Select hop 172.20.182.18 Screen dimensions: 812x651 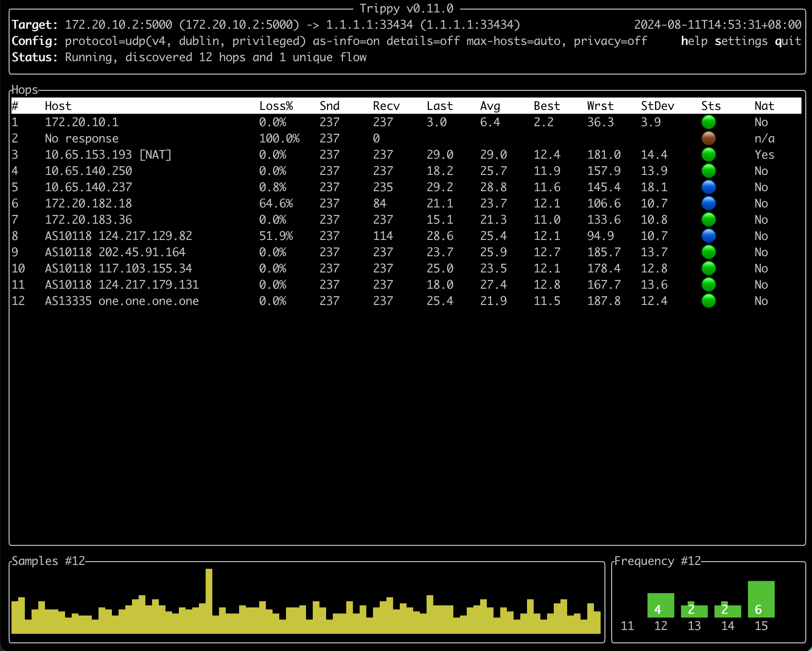pos(406,204)
